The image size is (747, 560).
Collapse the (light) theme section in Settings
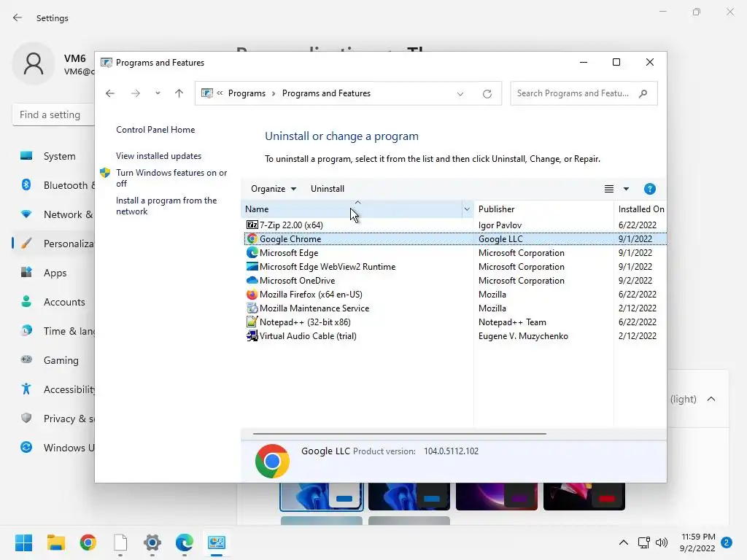(x=711, y=399)
